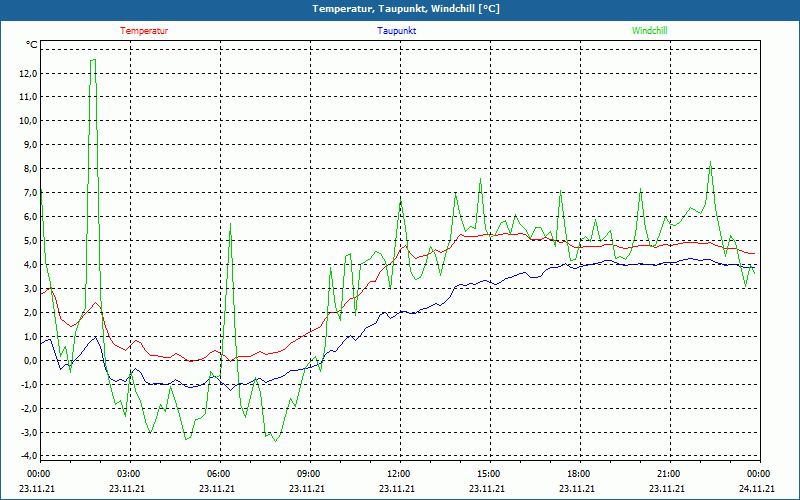The height and width of the screenshot is (500, 800).
Task: Click the 12,0 y-axis value
Action: click(x=28, y=73)
